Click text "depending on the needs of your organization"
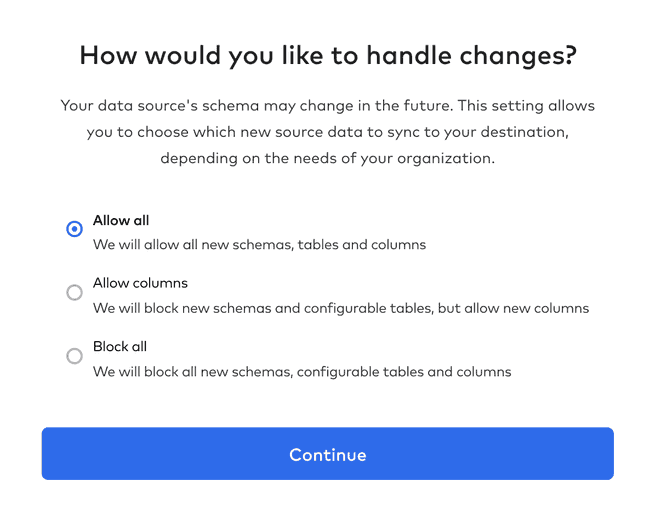 coord(327,158)
